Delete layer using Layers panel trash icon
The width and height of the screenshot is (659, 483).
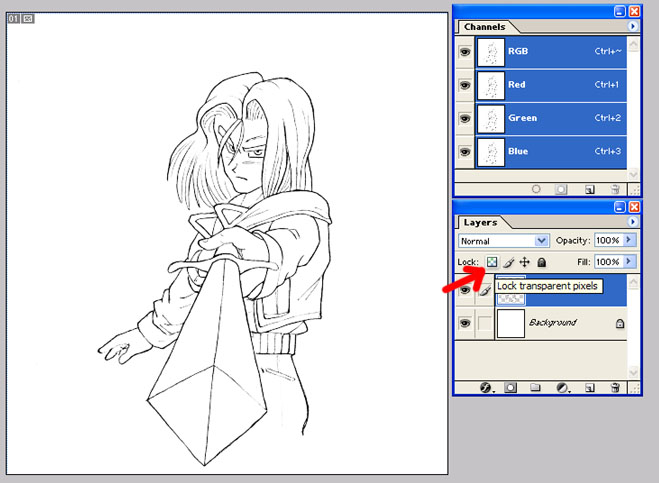pos(615,387)
